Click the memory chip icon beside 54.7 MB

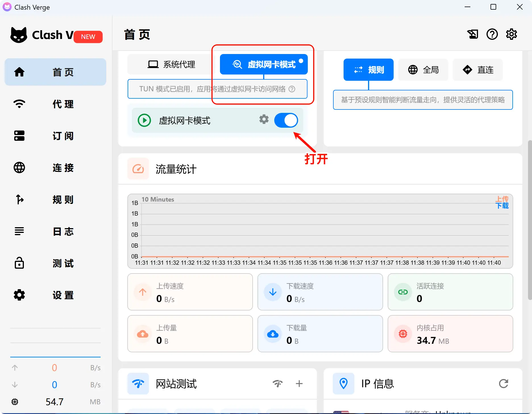coord(15,401)
